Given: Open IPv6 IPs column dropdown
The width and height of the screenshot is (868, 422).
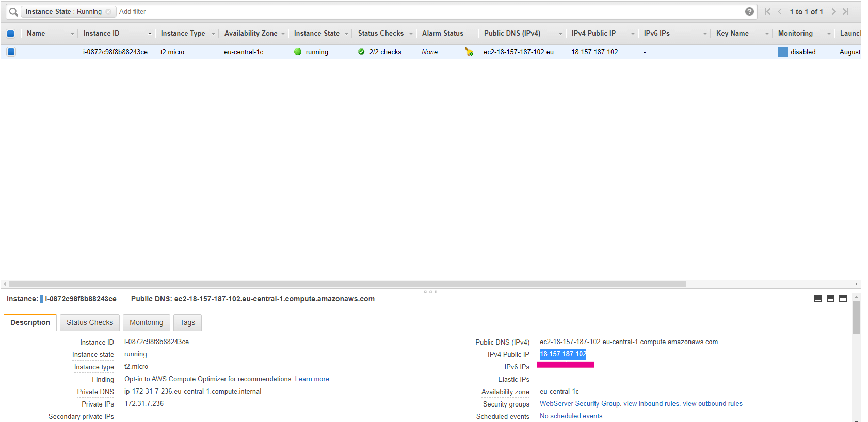Looking at the screenshot, I should pos(705,34).
